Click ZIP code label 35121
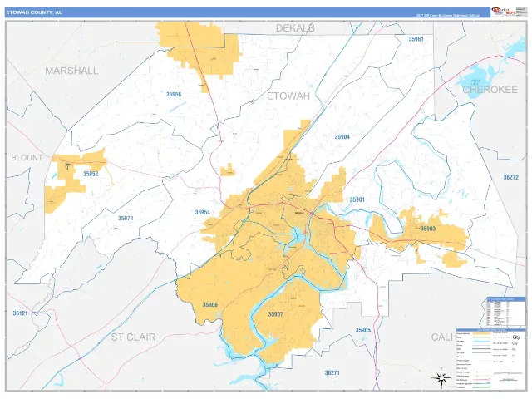 pos(20,313)
